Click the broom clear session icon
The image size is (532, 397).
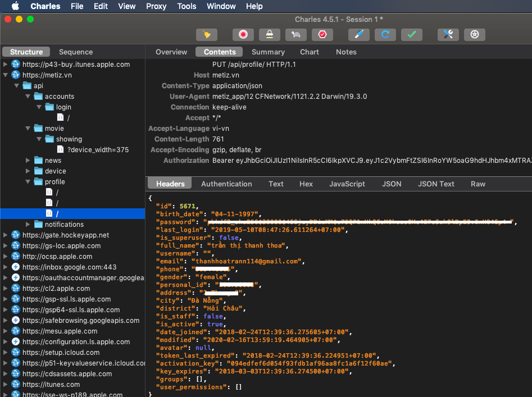click(x=207, y=35)
